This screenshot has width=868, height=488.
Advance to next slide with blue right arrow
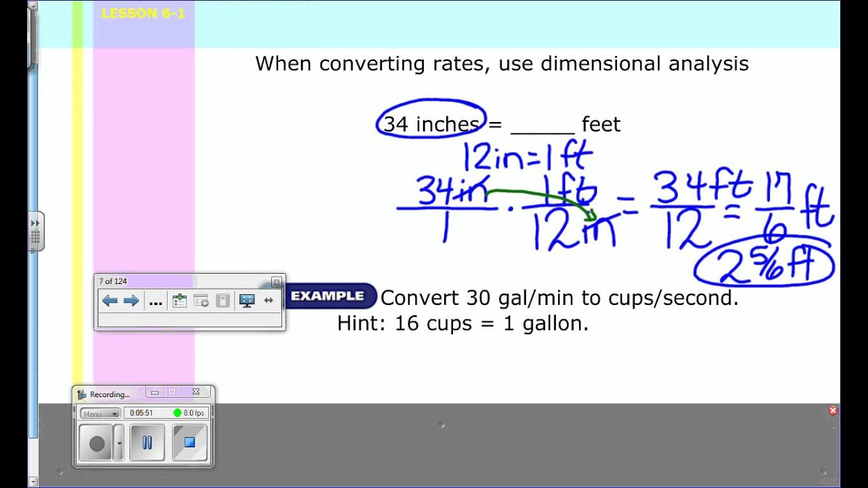(132, 301)
